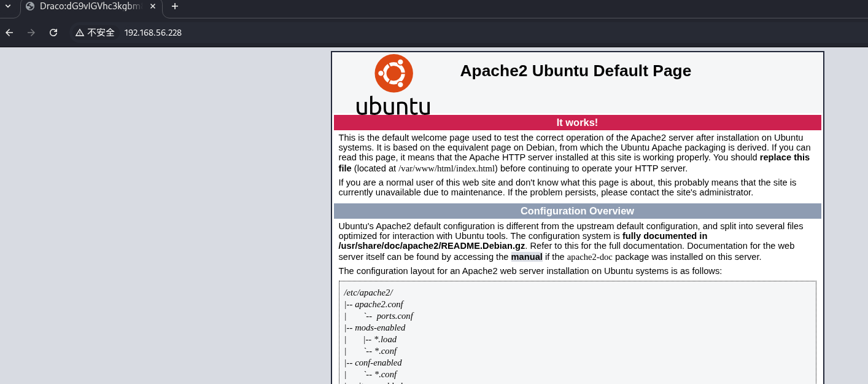Close the Draco tab

[x=153, y=6]
